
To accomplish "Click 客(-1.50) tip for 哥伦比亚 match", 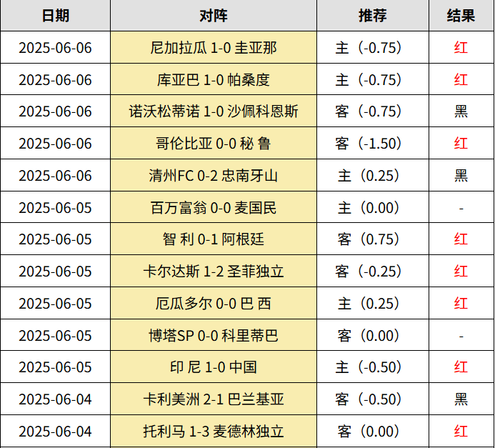I will point(369,144).
